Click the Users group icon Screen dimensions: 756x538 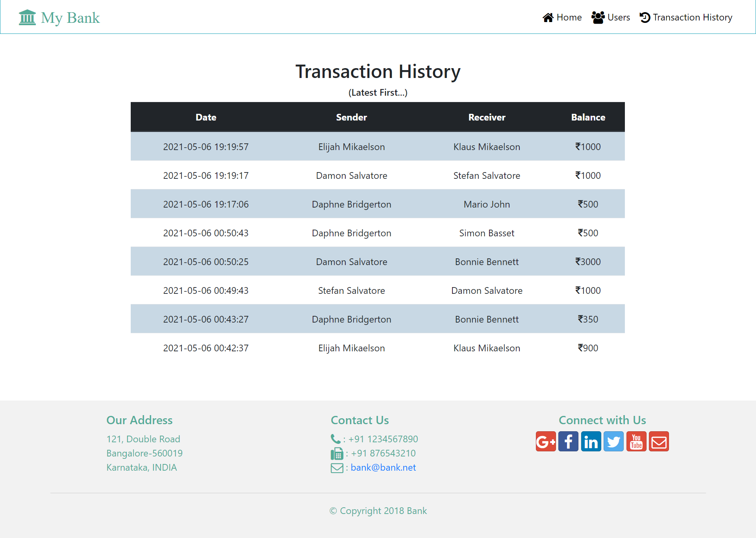coord(598,17)
